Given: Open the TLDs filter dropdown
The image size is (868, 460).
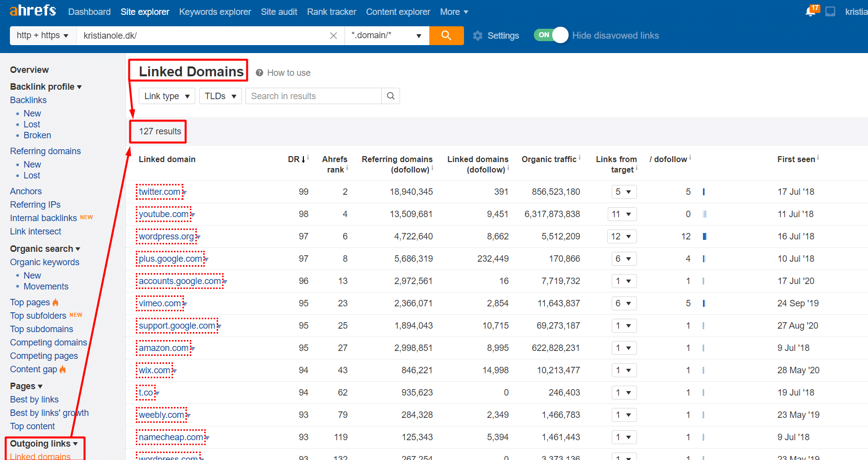Looking at the screenshot, I should (x=221, y=96).
